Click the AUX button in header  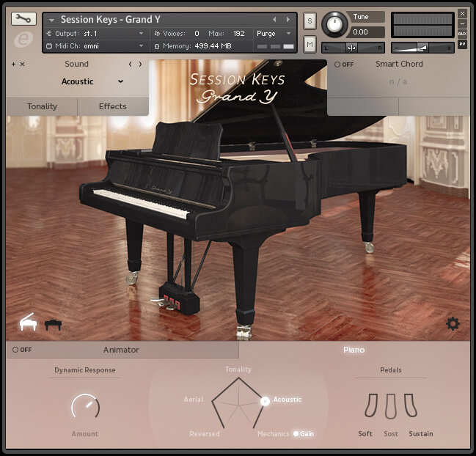pos(462,34)
